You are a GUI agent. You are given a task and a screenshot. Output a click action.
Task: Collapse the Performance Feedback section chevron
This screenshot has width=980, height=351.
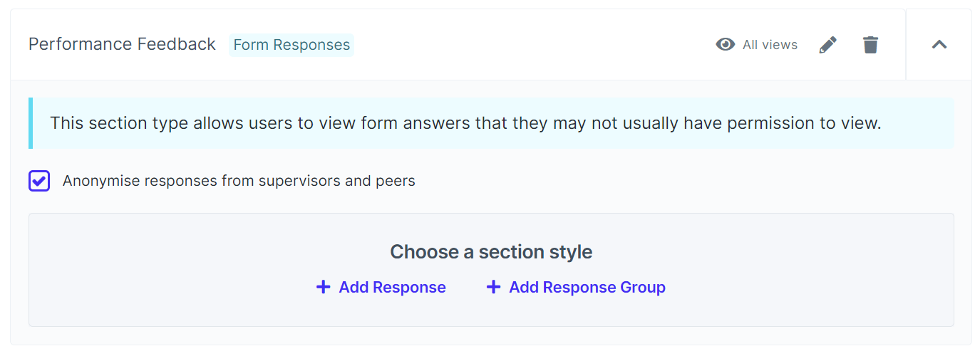pos(939,45)
